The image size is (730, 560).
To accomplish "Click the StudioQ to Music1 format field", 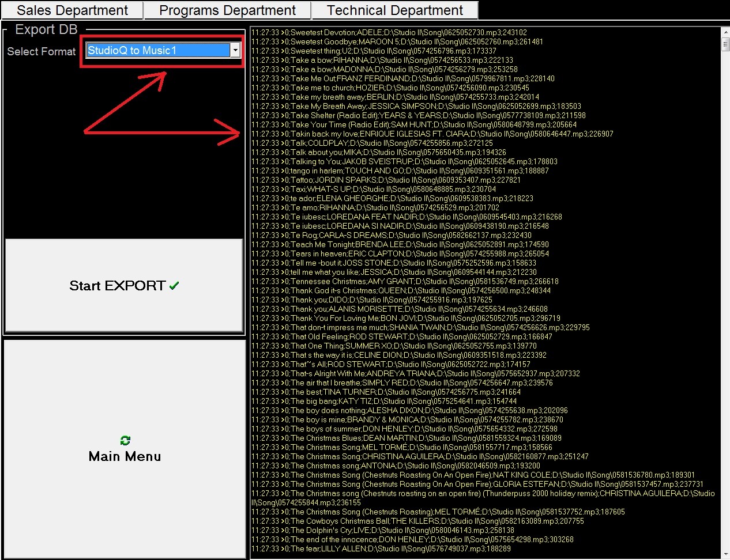I will point(157,51).
